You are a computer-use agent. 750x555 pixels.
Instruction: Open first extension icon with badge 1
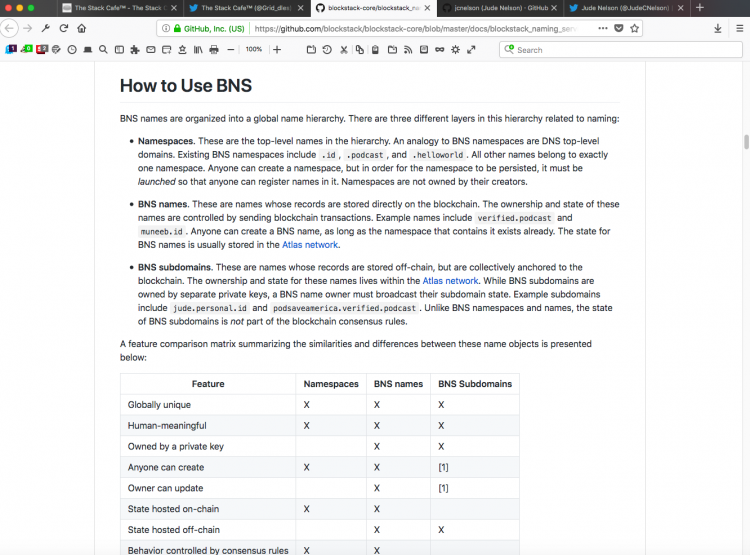tap(11, 49)
